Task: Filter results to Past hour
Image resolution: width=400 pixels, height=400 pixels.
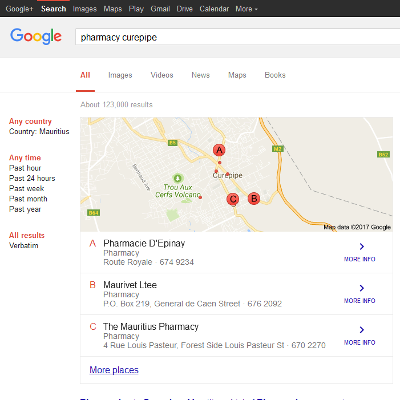Action: tap(25, 168)
